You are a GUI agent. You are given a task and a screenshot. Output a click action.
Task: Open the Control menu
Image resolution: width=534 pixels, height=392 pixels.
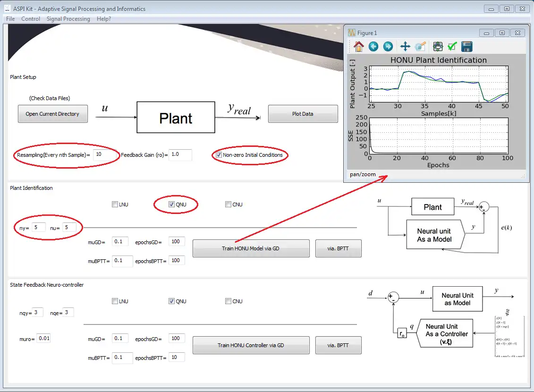[x=31, y=19]
